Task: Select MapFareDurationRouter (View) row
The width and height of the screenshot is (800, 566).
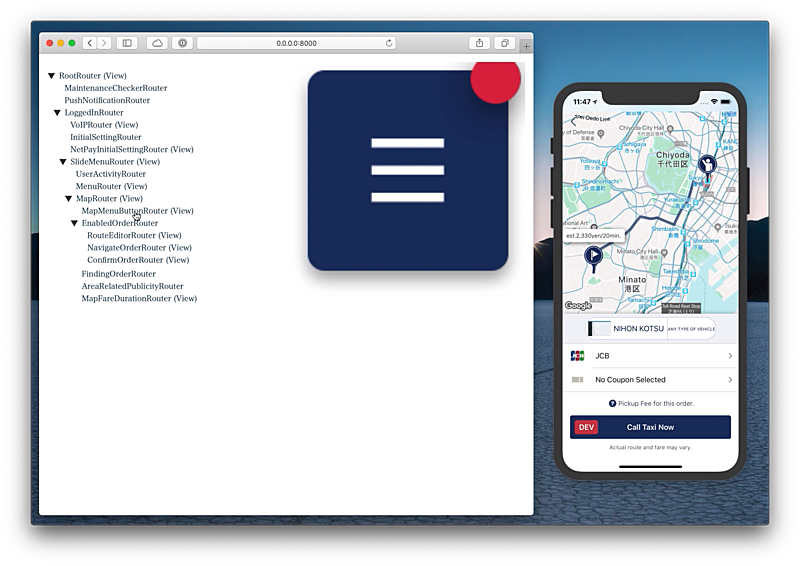Action: click(x=139, y=298)
